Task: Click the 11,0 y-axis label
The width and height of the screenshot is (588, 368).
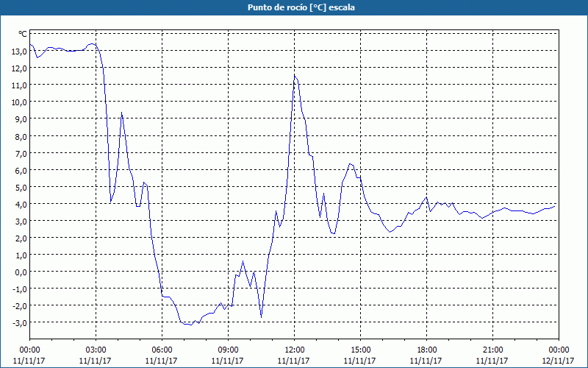Action: (x=19, y=85)
